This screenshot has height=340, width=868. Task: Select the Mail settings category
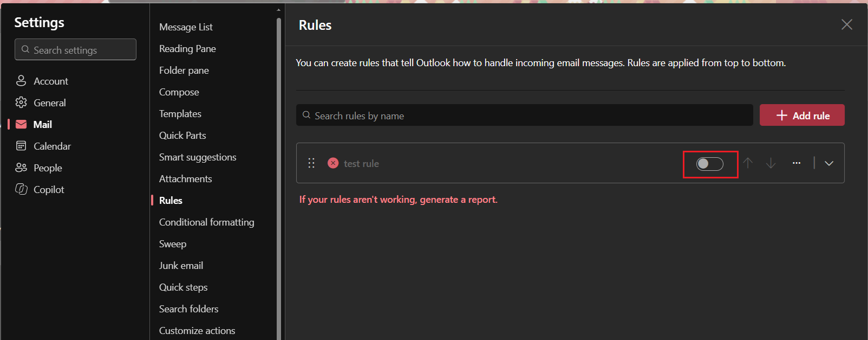tap(42, 124)
